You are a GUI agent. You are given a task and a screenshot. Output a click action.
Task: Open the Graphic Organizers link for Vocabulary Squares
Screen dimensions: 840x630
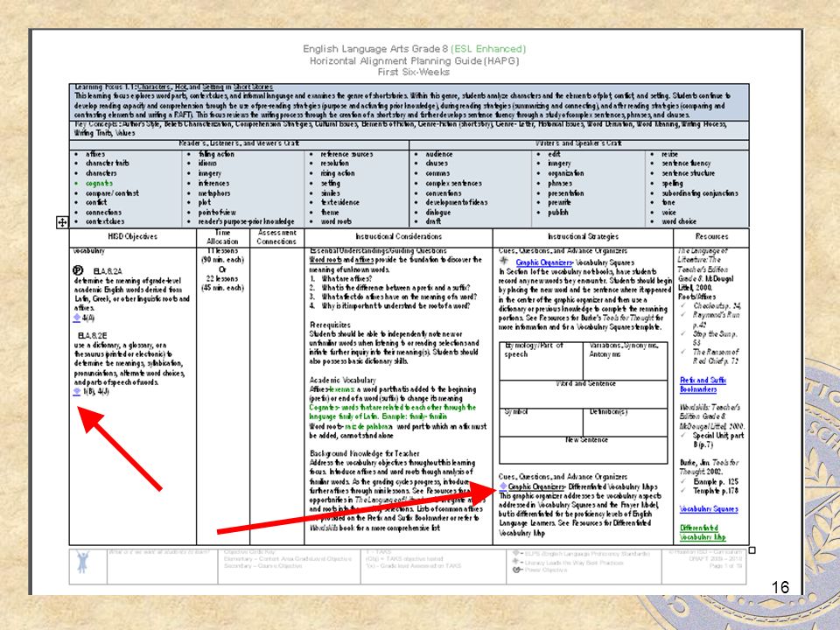(x=543, y=262)
